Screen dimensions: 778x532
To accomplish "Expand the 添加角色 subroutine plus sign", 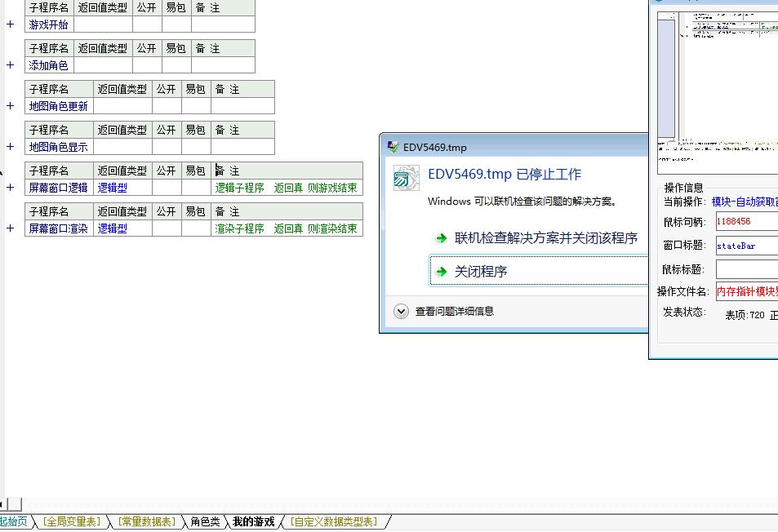I will (x=10, y=64).
